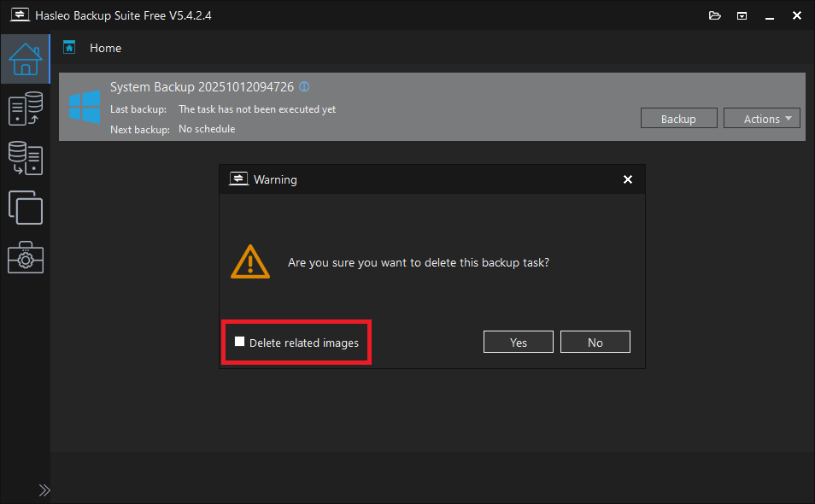The width and height of the screenshot is (815, 504).
Task: Enable the Delete related images checkbox
Action: pos(239,342)
